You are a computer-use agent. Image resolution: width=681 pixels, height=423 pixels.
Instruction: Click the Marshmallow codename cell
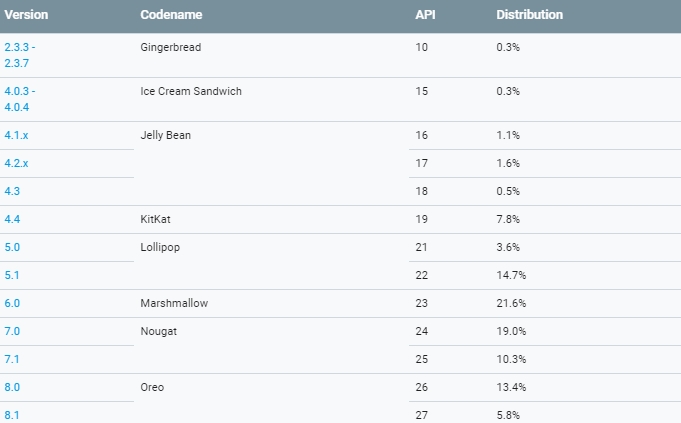point(175,303)
